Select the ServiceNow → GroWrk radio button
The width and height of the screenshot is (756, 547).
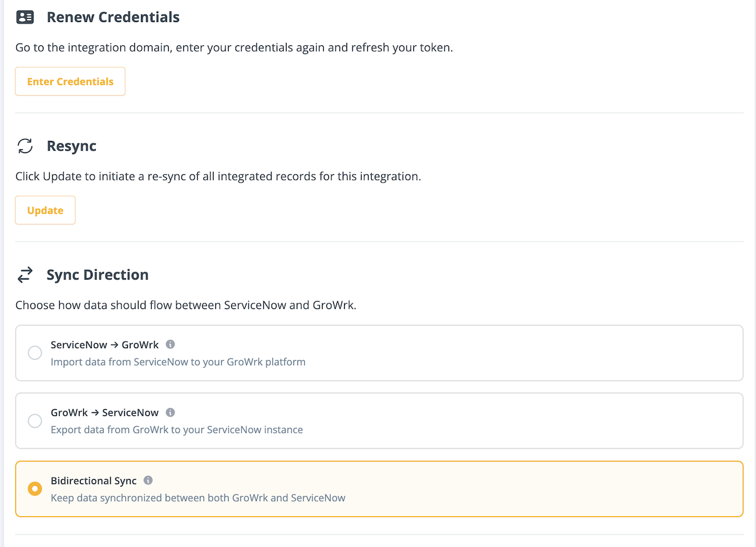click(35, 352)
